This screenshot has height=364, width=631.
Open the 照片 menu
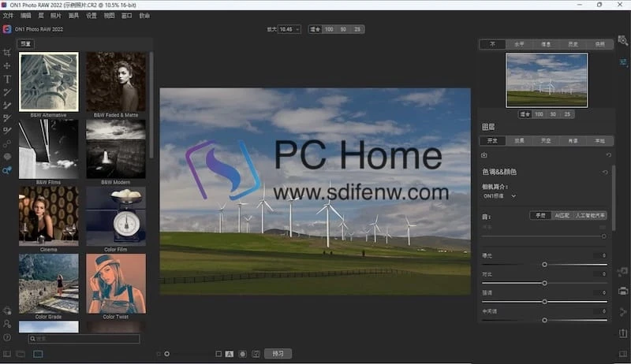tap(55, 16)
